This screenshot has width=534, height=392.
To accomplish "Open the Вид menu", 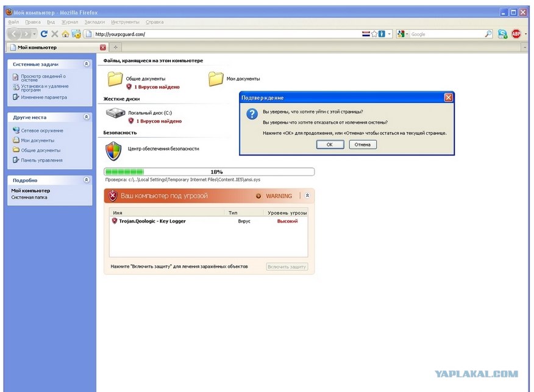I will (x=51, y=22).
